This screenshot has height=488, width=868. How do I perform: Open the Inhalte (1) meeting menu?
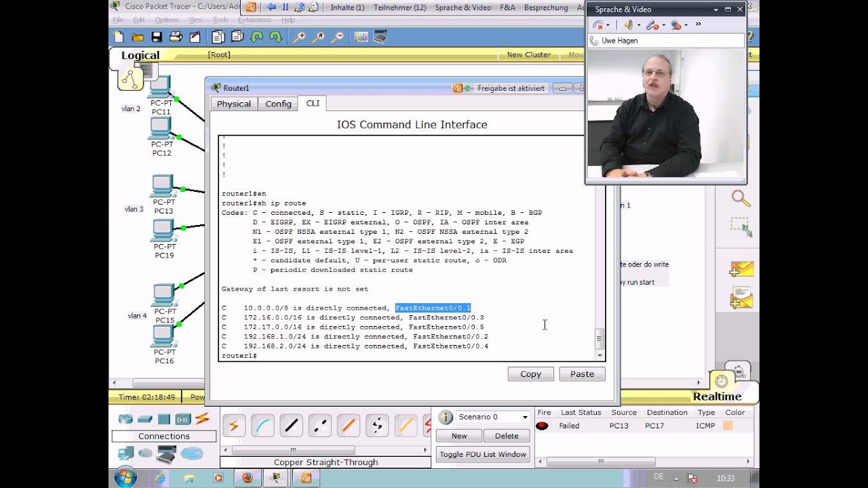click(347, 7)
